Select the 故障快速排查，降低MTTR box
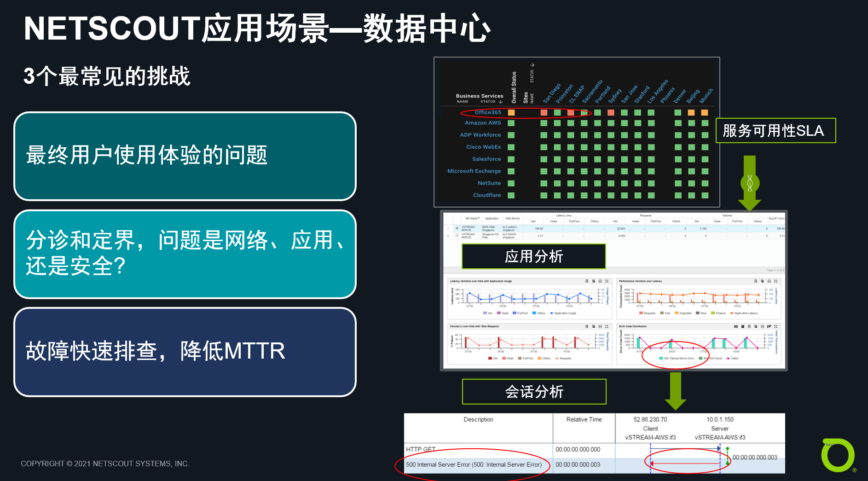The width and height of the screenshot is (868, 481). tap(185, 352)
